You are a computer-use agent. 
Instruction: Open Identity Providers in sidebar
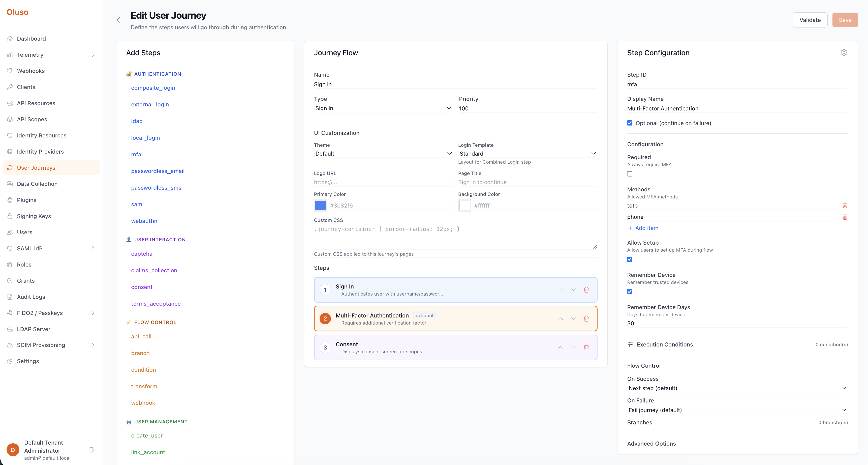(x=40, y=151)
